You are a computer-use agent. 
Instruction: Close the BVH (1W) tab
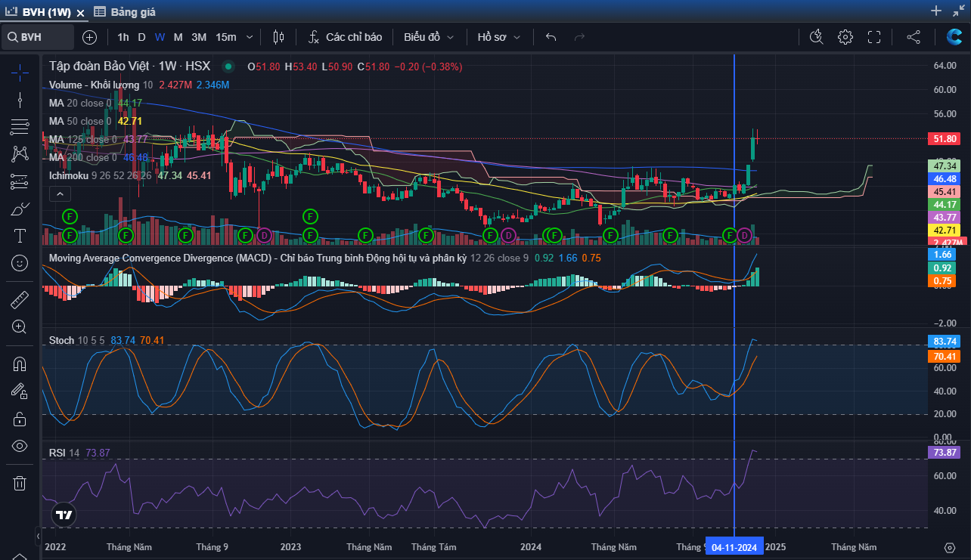[x=81, y=13]
